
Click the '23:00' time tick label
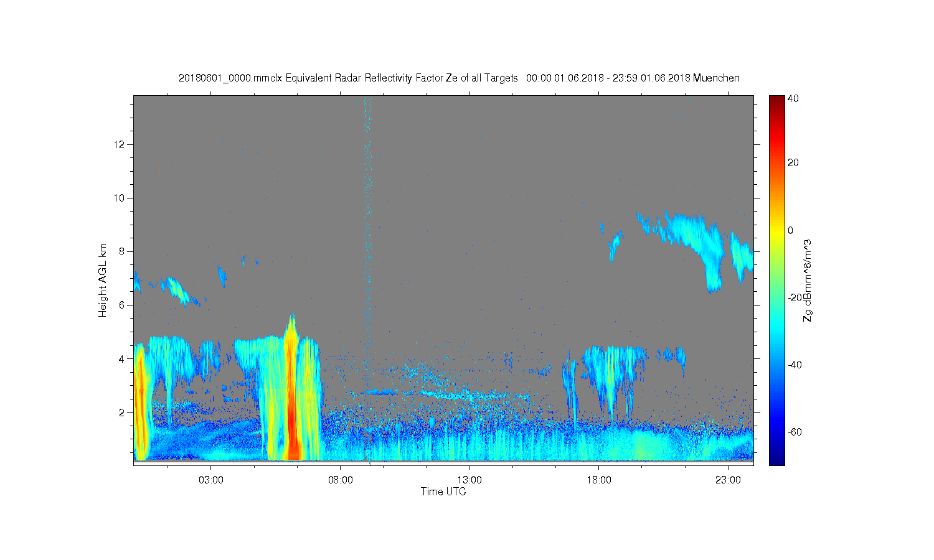point(728,480)
